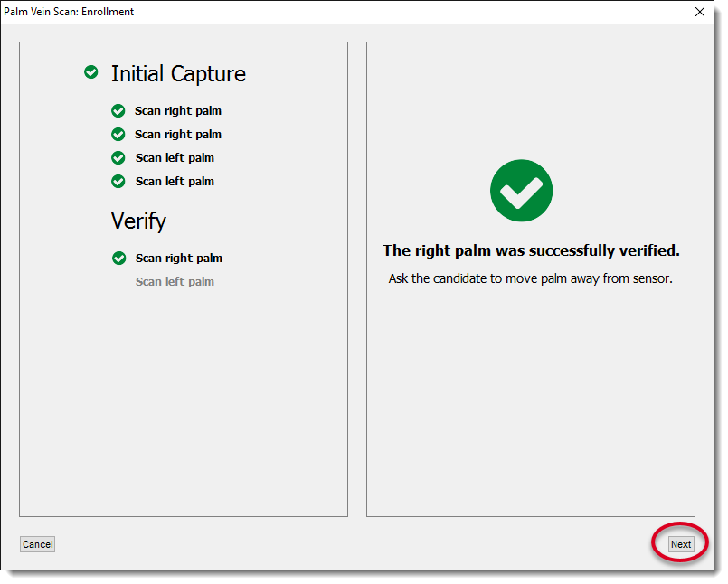
Task: Click Scan right palm label under Verify
Action: 179,259
